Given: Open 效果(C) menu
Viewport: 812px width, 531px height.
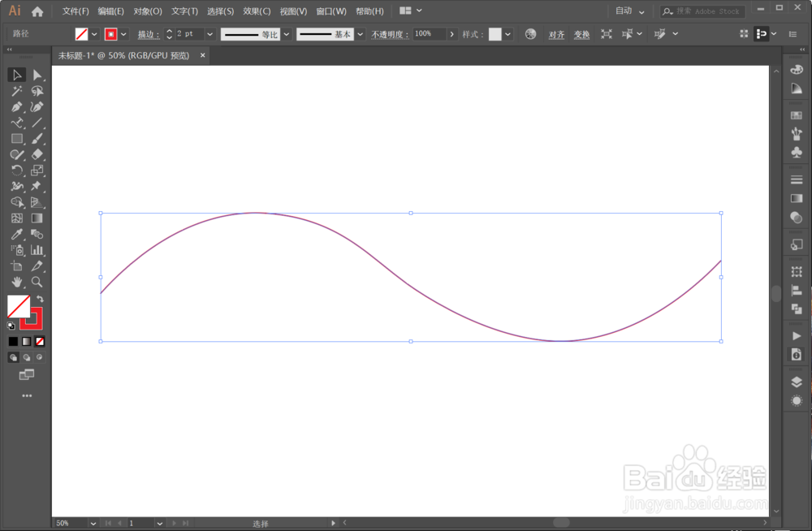Looking at the screenshot, I should pos(257,11).
